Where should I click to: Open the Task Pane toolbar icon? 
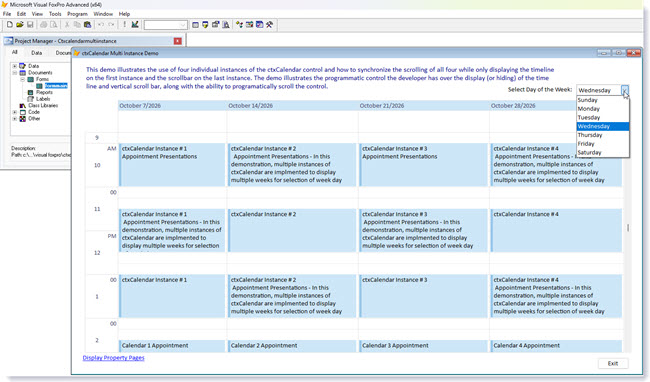260,25
